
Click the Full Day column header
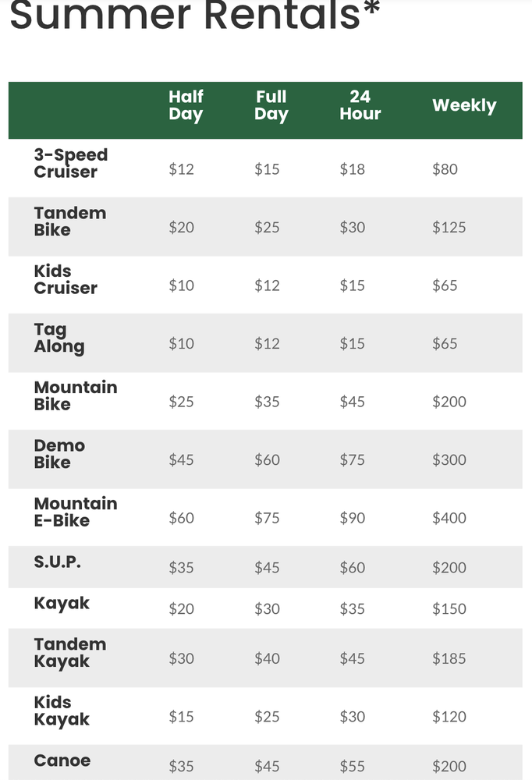271,105
